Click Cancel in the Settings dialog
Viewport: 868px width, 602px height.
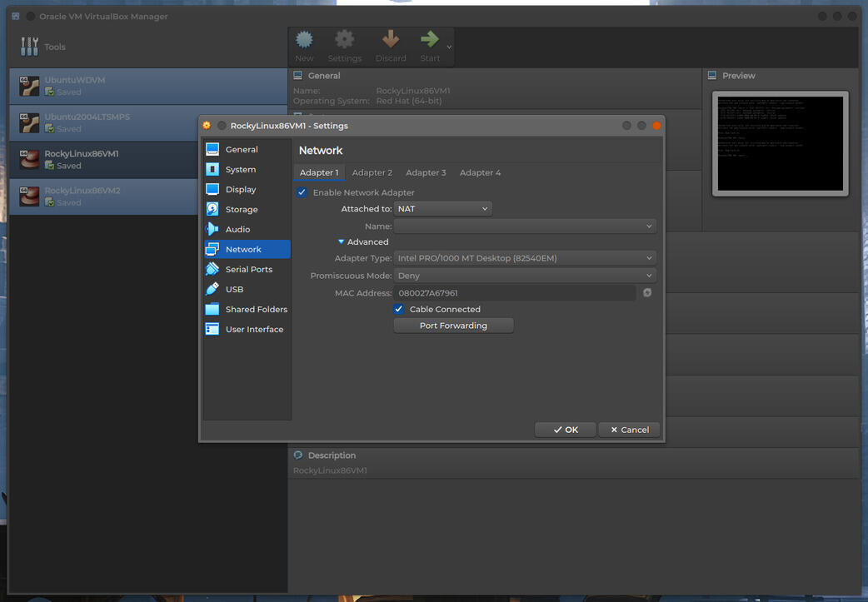point(630,430)
